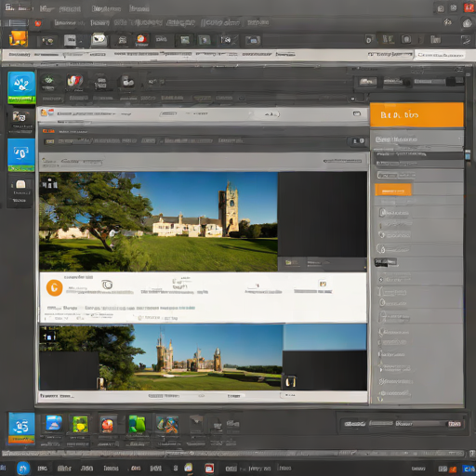
Task: Click the red shield icon in upper strip
Action: click(x=74, y=82)
